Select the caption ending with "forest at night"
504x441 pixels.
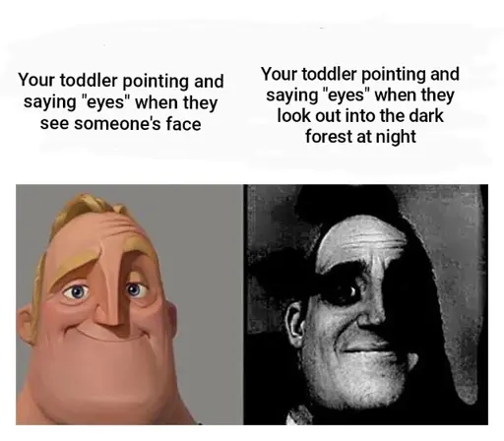point(360,105)
